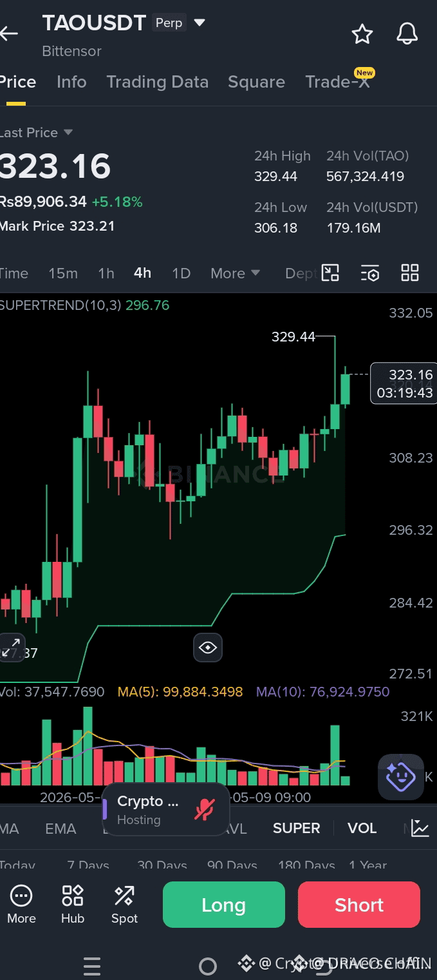437x980 pixels.
Task: Switch to the Trading Data tab
Action: [158, 82]
